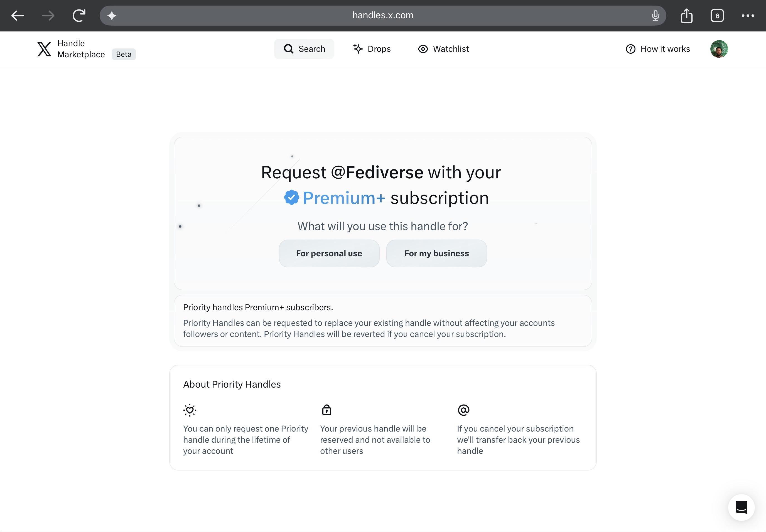Image resolution: width=766 pixels, height=532 pixels.
Task: Click the Beta badge label
Action: coord(123,54)
